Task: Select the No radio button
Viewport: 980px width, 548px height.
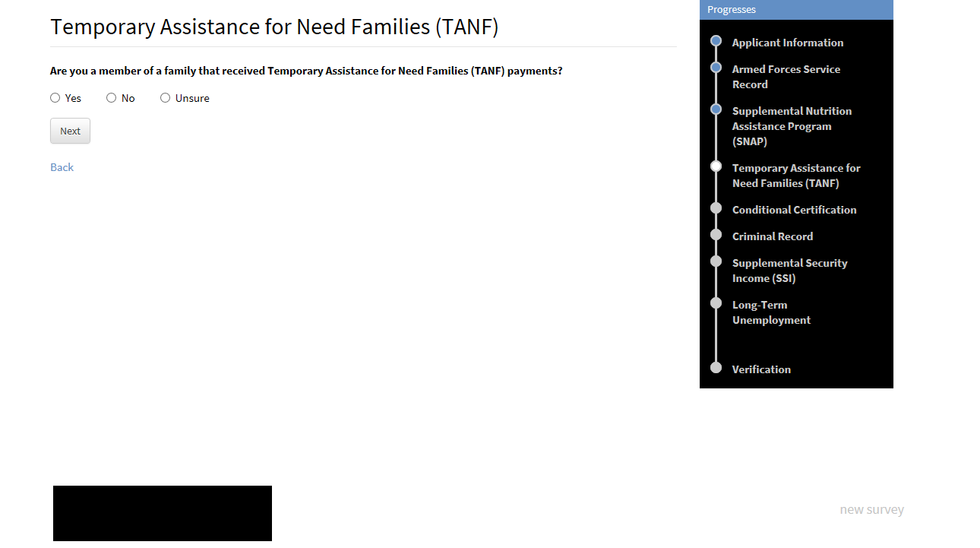Action: [112, 98]
